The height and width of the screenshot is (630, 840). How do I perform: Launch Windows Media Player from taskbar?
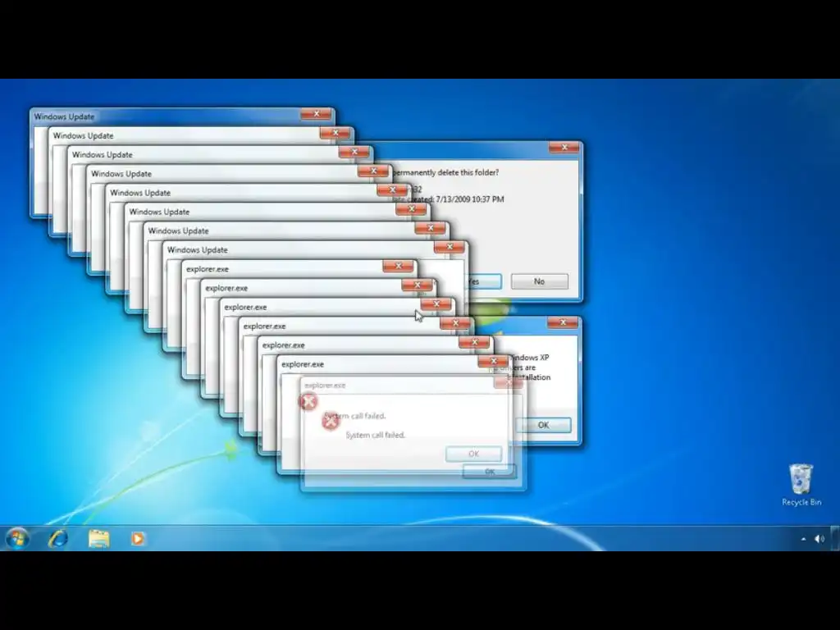[138, 538]
